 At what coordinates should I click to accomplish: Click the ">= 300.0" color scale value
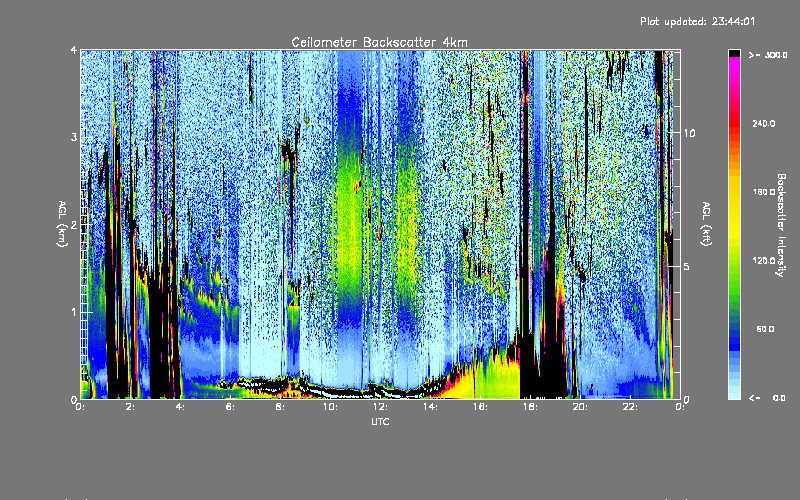(x=768, y=55)
